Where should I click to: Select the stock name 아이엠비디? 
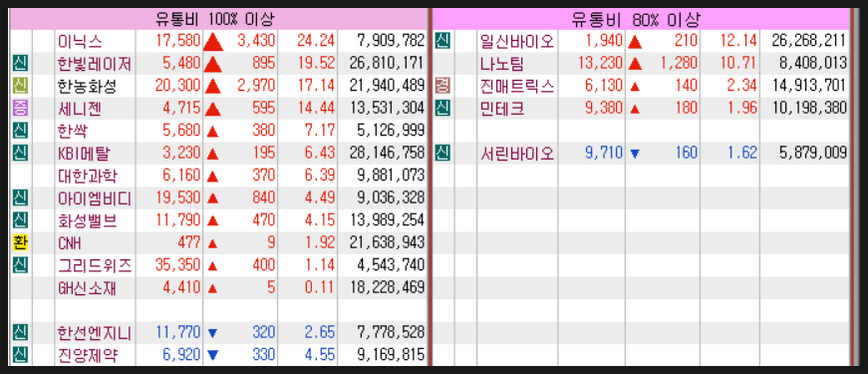click(x=95, y=198)
